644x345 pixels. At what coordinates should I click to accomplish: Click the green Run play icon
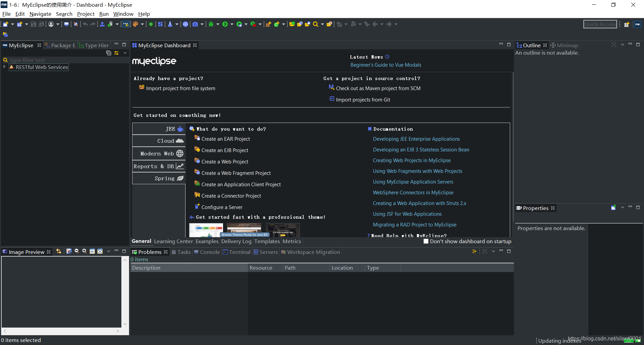[x=225, y=24]
